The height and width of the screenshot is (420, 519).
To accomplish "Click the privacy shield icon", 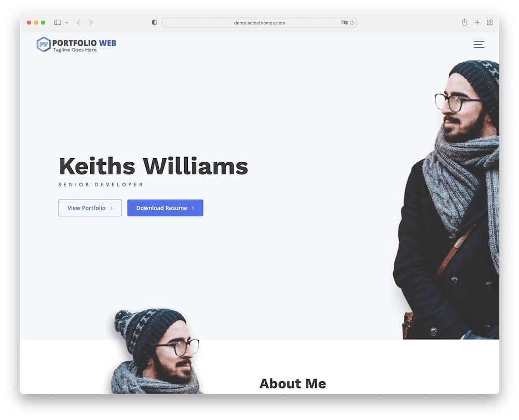I will point(154,22).
